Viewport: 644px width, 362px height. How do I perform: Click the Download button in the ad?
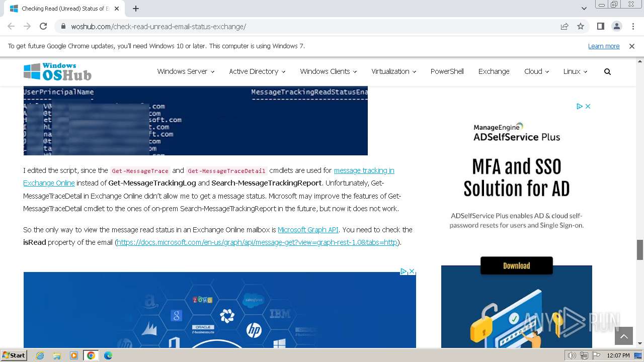click(x=517, y=265)
